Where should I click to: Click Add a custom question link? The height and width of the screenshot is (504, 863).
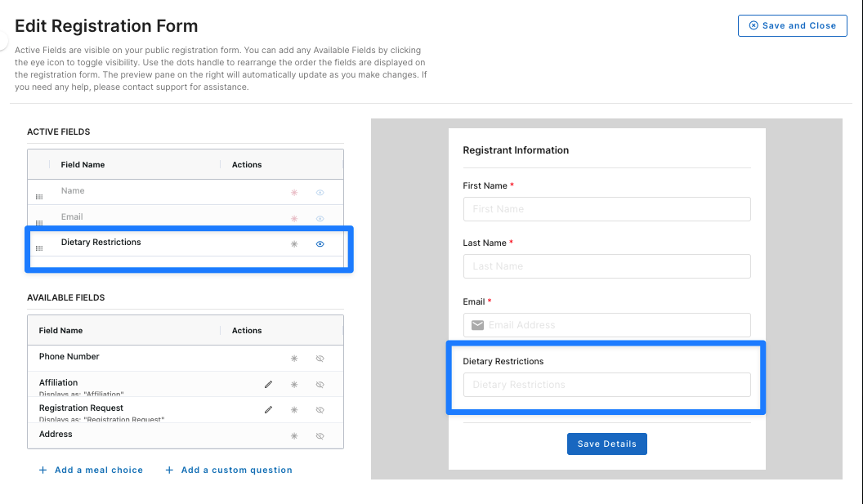[229, 470]
